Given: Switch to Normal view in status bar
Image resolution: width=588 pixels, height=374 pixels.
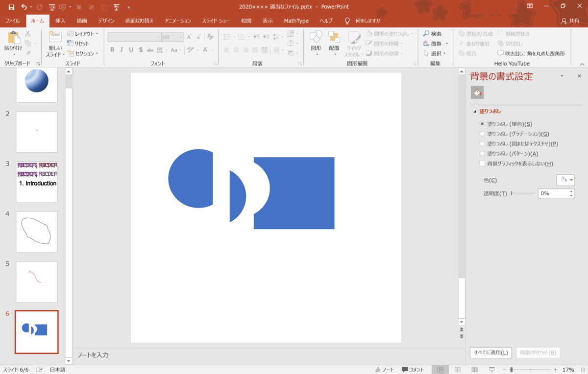Looking at the screenshot, I should [x=441, y=370].
